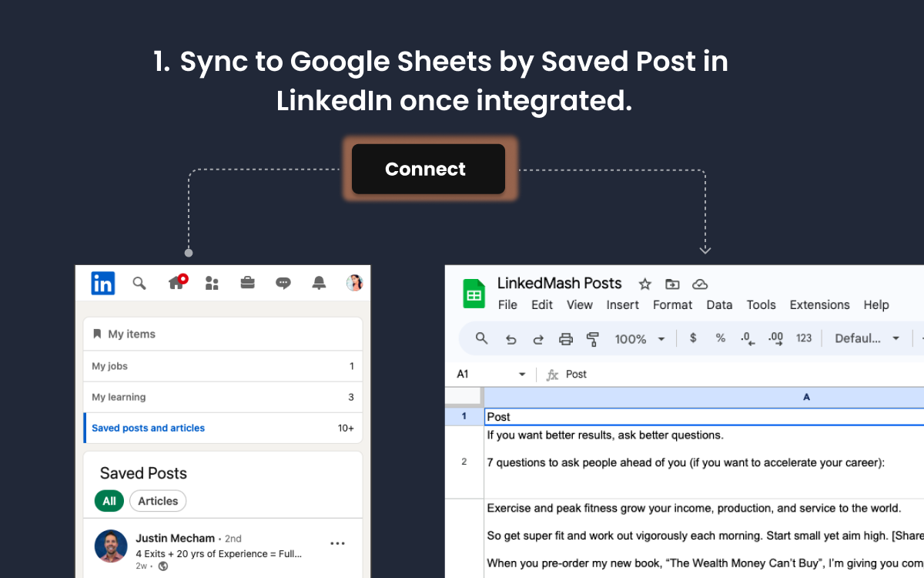Open the Format menu

[x=673, y=304]
